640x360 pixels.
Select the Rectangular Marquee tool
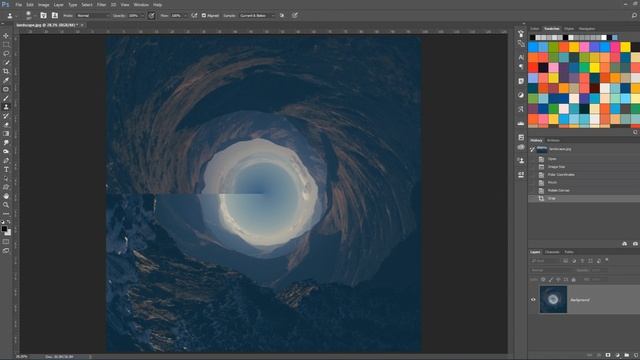[x=6, y=45]
